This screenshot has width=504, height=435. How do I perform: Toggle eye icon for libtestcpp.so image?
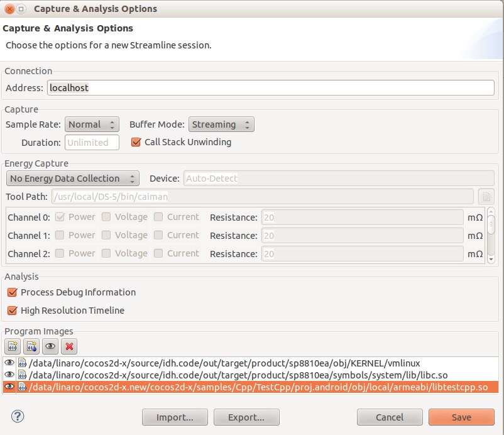[x=9, y=387]
